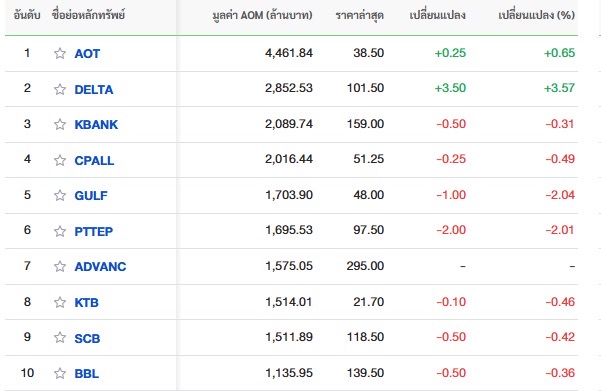This screenshot has width=601, height=391.
Task: Open the AOT stock link
Action: (87, 54)
